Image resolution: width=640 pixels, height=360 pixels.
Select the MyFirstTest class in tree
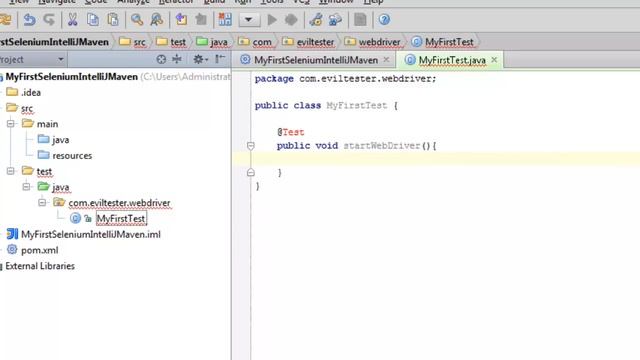point(121,219)
